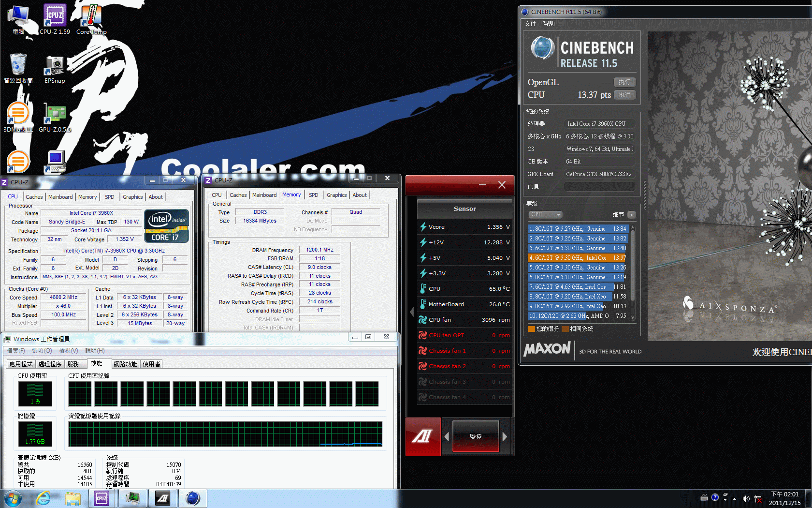Click the Windows Start orb
Image resolution: width=812 pixels, height=508 pixels.
[x=13, y=498]
